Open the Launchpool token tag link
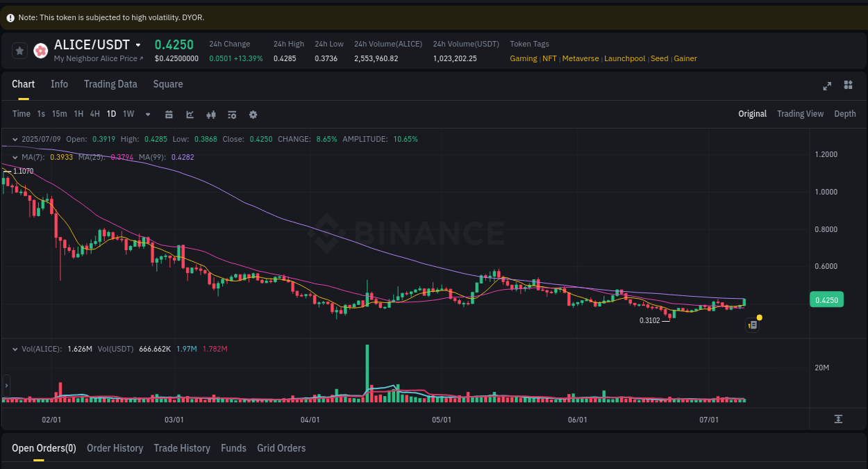Screen dimensions: 868x469 coord(624,58)
